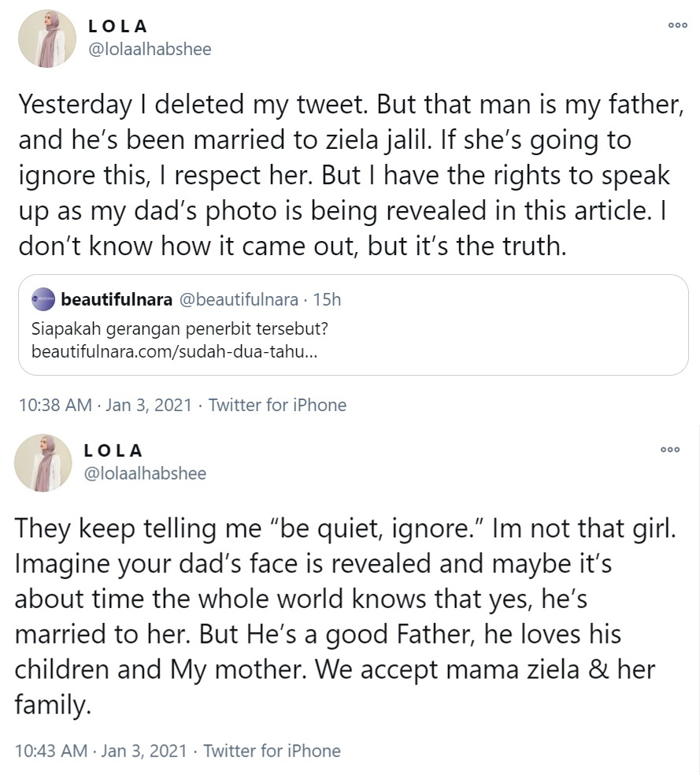Open the LOLA display name above the "They keep telling me" tweet
This screenshot has width=700, height=775.
pos(113,451)
